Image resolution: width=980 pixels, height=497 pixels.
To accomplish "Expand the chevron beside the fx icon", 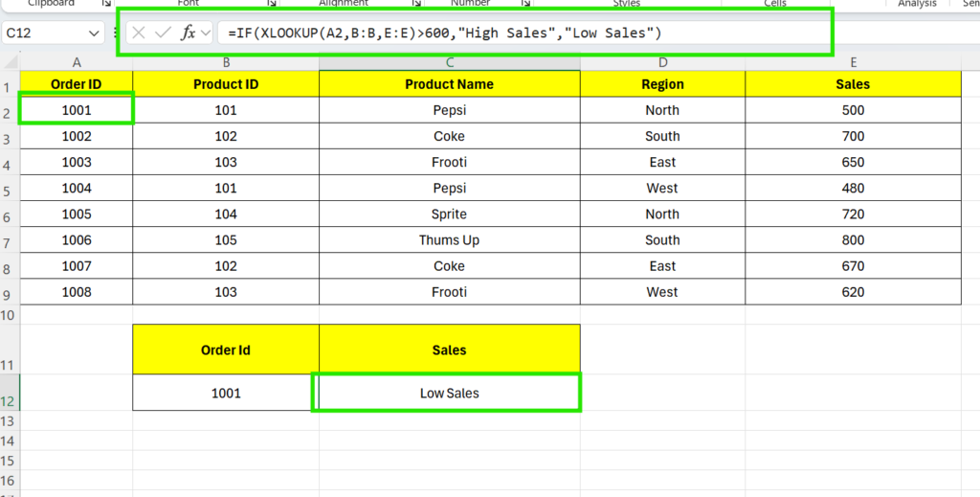I will point(206,34).
